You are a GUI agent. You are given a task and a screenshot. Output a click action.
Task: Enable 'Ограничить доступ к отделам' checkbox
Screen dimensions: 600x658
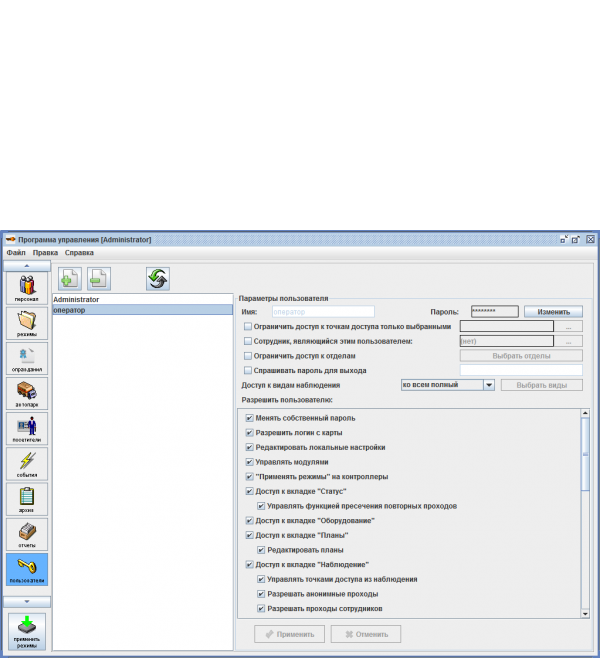248,355
